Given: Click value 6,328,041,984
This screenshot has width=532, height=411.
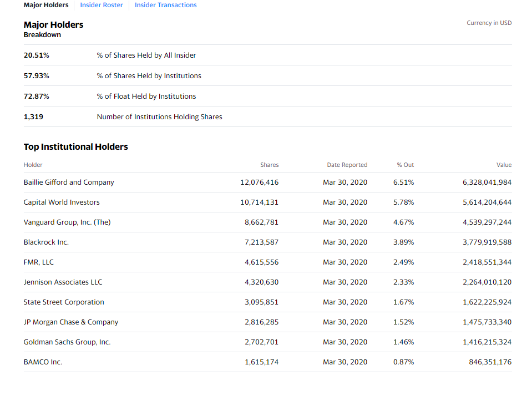Looking at the screenshot, I should click(487, 182).
